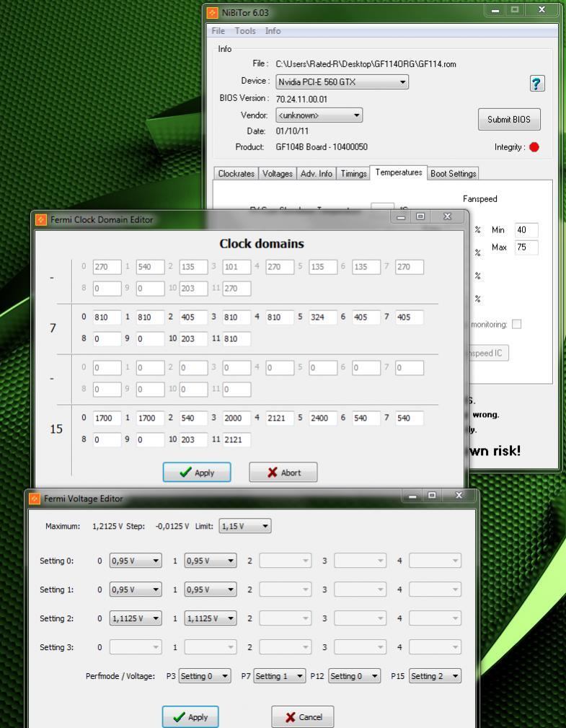Image resolution: width=566 pixels, height=728 pixels.
Task: Switch to the Adv. Info tab
Action: 317,174
